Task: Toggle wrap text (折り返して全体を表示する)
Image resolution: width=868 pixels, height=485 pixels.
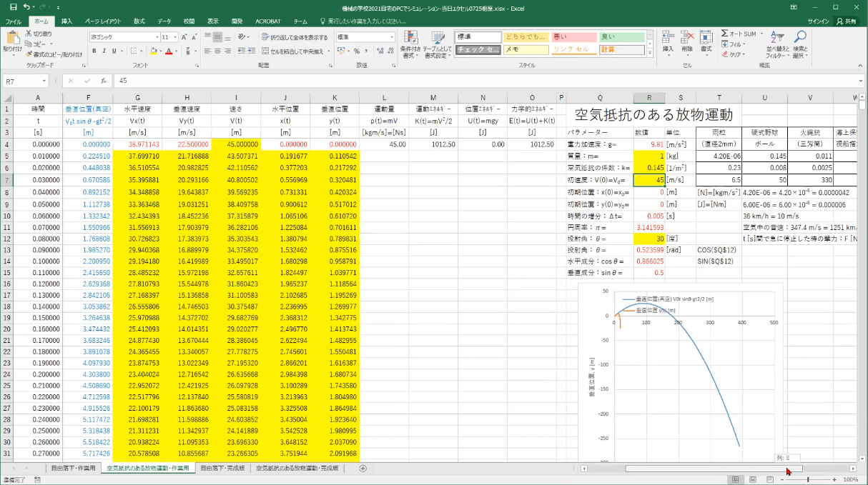Action: pyautogui.click(x=294, y=37)
